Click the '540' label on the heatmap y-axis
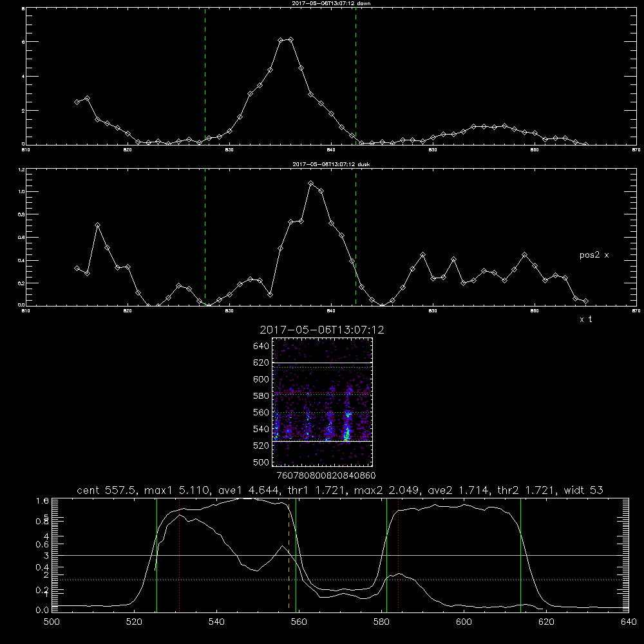Viewport: 644px width, 644px height. (261, 429)
